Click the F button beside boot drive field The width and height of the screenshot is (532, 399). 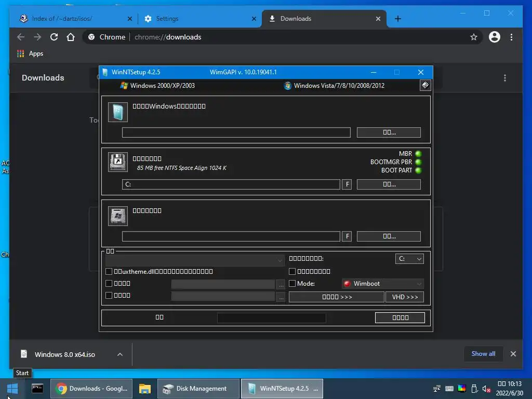click(347, 184)
